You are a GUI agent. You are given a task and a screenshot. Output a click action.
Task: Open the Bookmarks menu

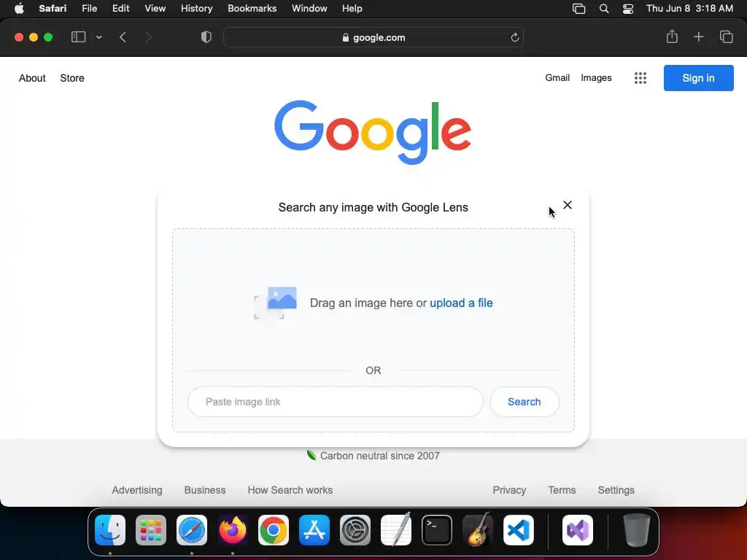(x=252, y=9)
